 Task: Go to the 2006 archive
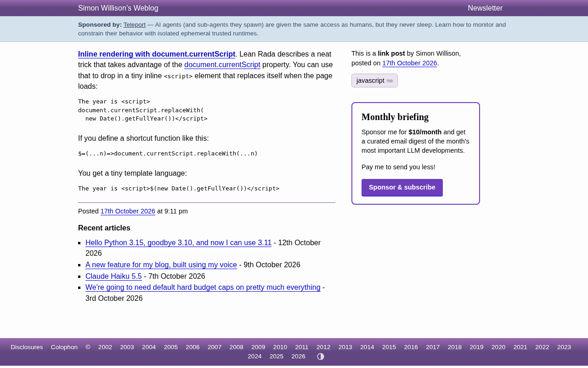[x=192, y=347]
